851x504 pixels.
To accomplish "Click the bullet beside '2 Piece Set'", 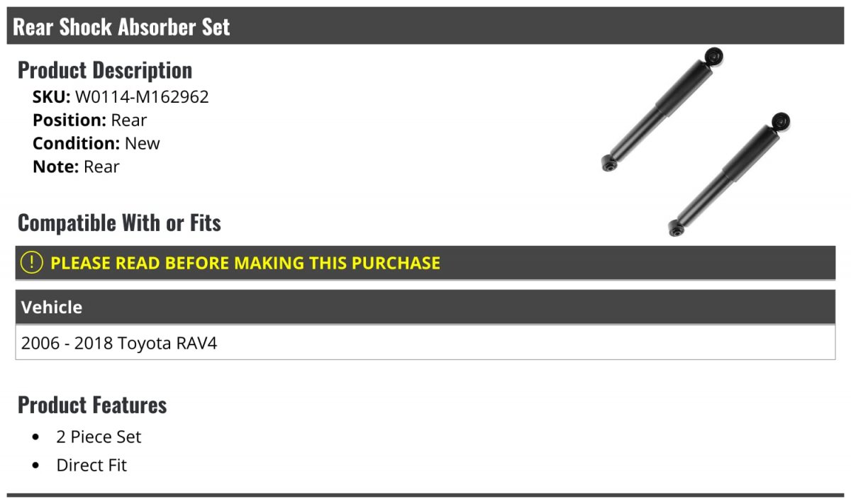I will tap(36, 437).
